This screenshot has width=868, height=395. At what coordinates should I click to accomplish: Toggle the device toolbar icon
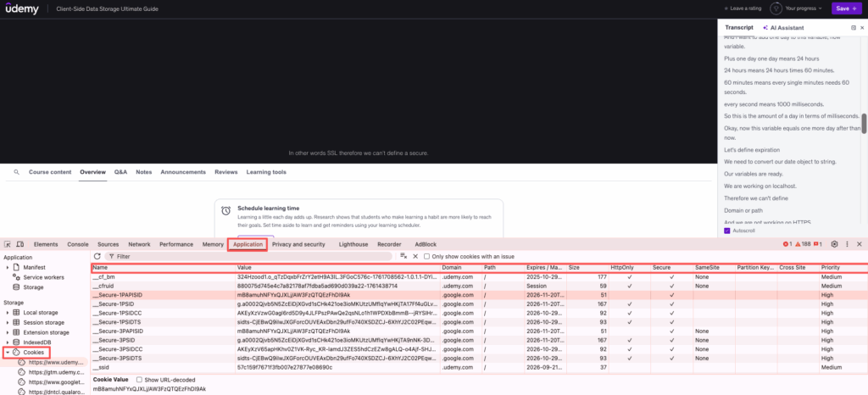pyautogui.click(x=19, y=244)
